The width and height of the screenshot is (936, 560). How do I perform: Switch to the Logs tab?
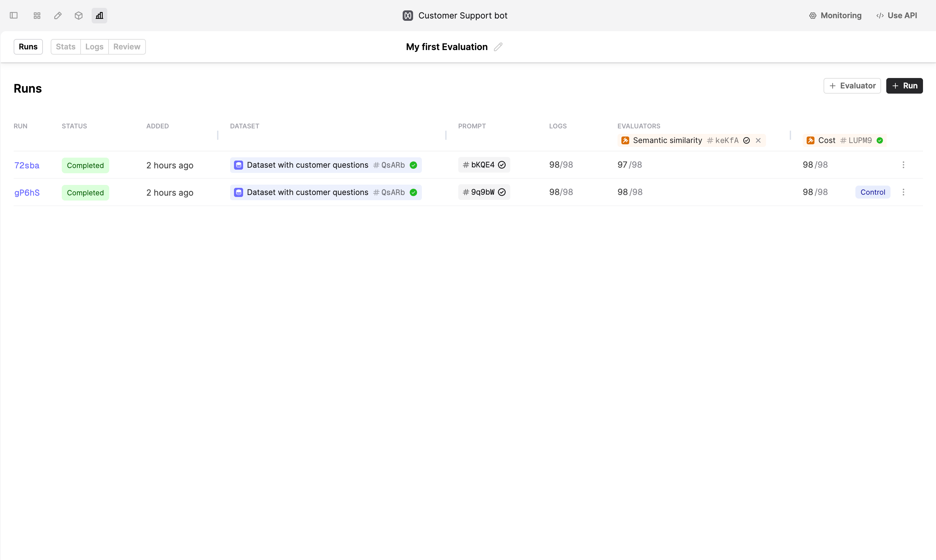94,47
